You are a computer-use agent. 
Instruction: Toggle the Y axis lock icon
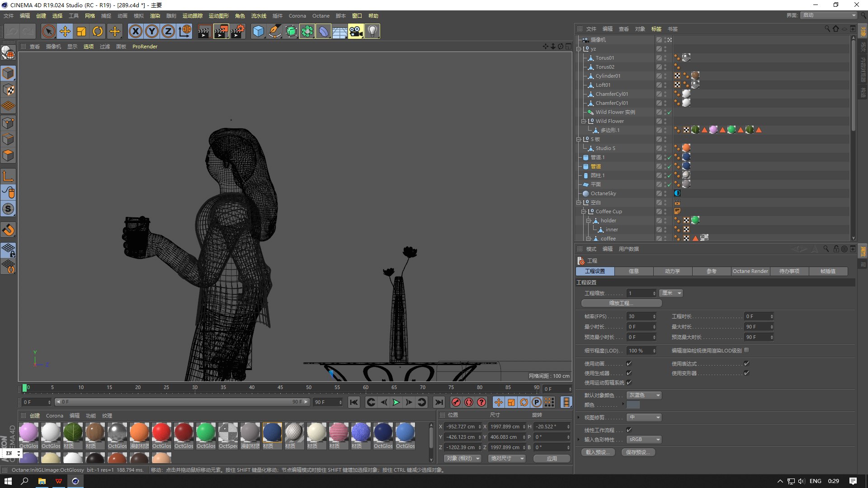click(x=152, y=31)
